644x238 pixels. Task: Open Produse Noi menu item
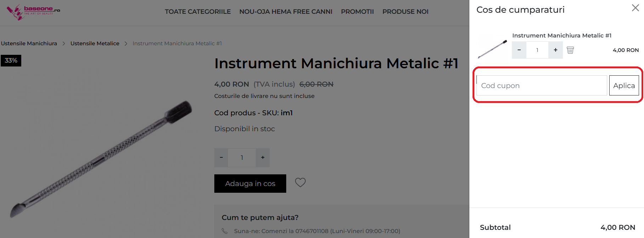pos(405,12)
